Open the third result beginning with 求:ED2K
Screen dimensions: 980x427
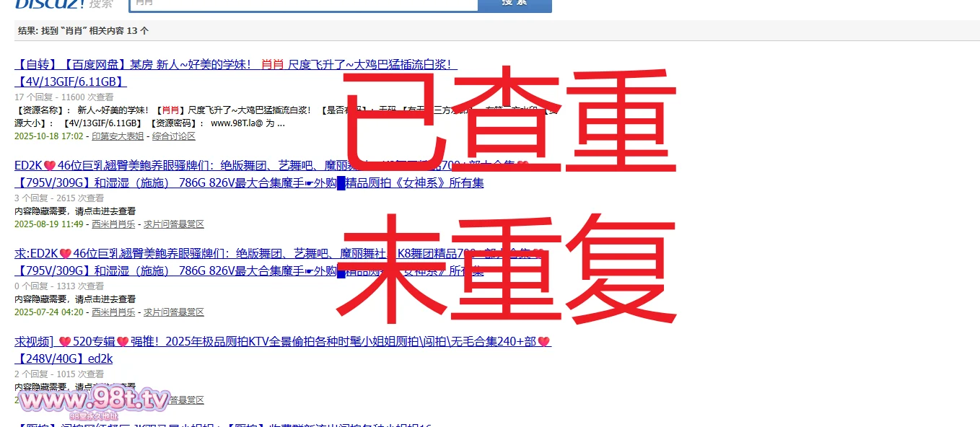[180, 254]
